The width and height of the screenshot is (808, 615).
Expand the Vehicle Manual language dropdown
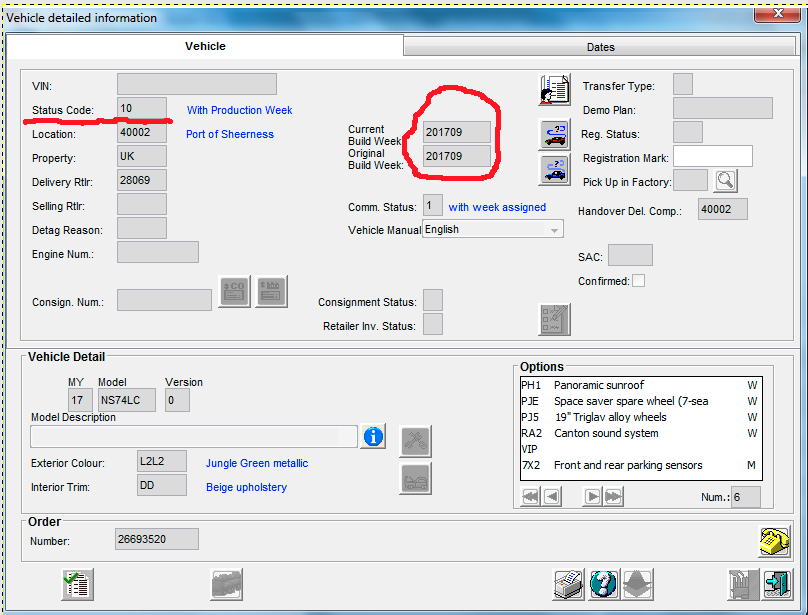coord(554,229)
